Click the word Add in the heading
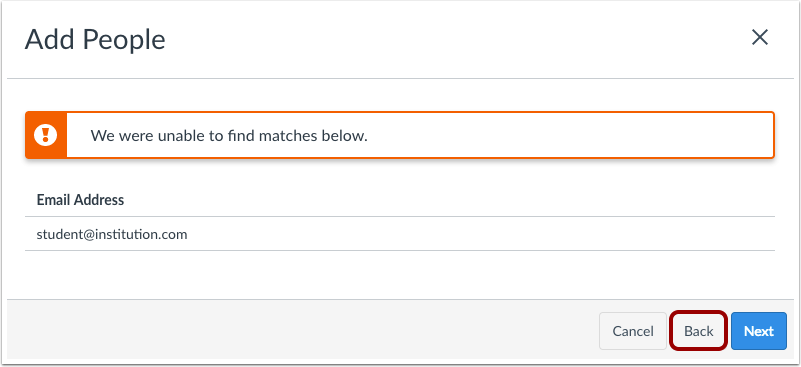 (50, 39)
